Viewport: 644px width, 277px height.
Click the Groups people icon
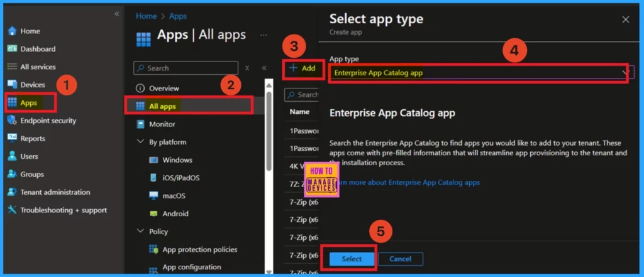point(12,174)
